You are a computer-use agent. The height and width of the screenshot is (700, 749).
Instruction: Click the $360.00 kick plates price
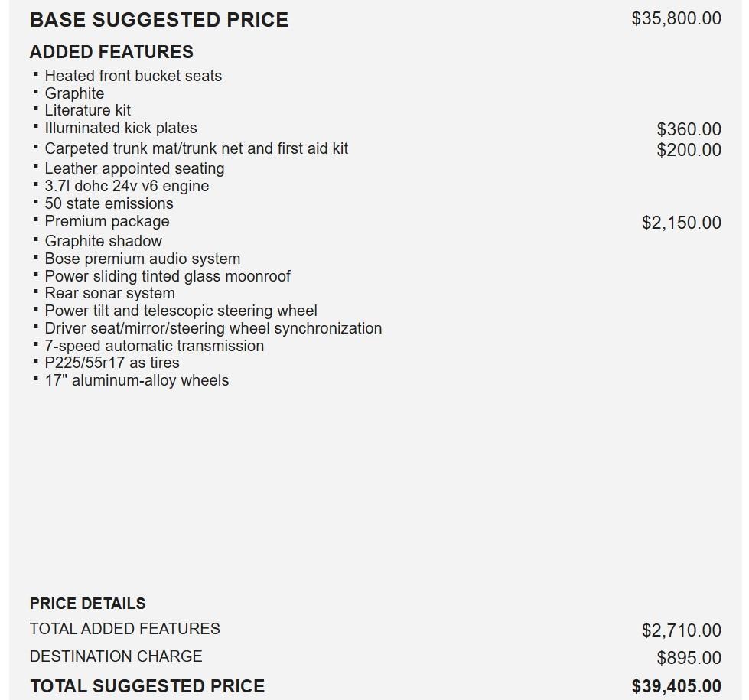coord(689,129)
